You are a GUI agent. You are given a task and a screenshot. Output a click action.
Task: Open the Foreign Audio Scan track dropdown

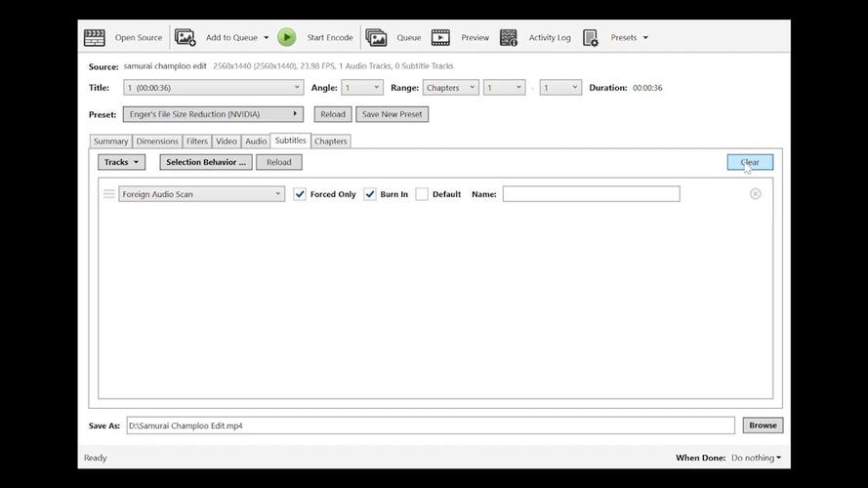pyautogui.click(x=201, y=193)
